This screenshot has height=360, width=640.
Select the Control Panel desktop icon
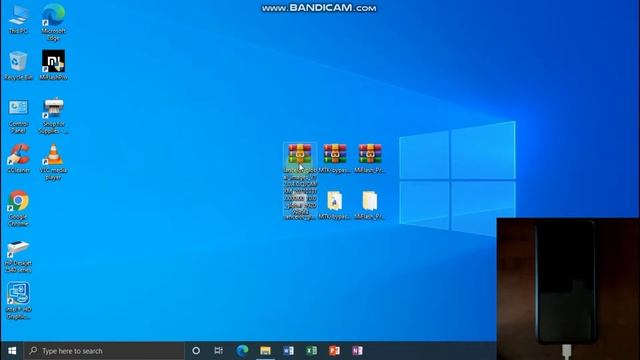point(18,116)
